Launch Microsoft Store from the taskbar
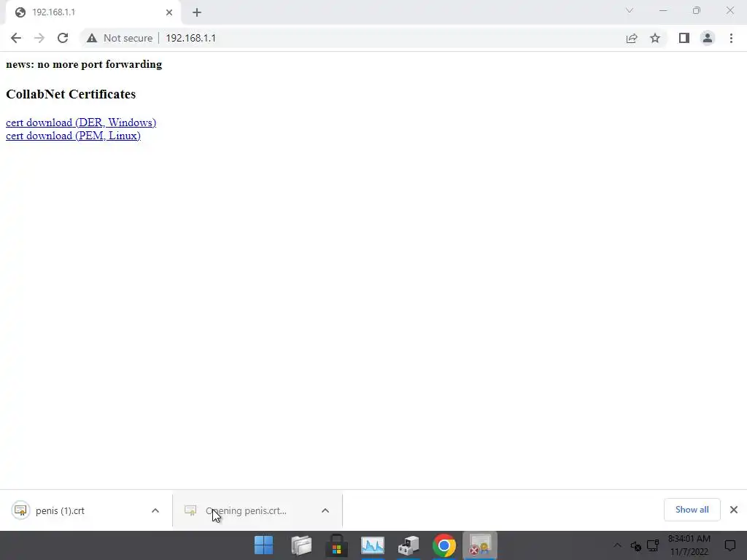This screenshot has width=747, height=560. point(337,545)
